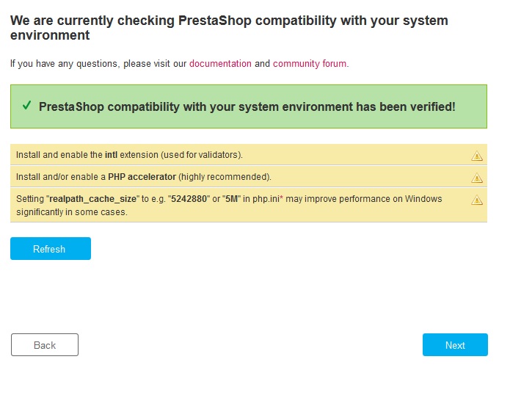
Task: Click the bold value "5242880"
Action: point(191,199)
